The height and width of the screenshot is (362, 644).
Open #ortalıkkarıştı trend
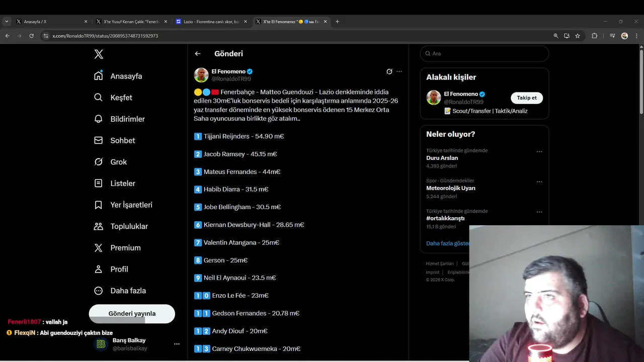pyautogui.click(x=445, y=218)
